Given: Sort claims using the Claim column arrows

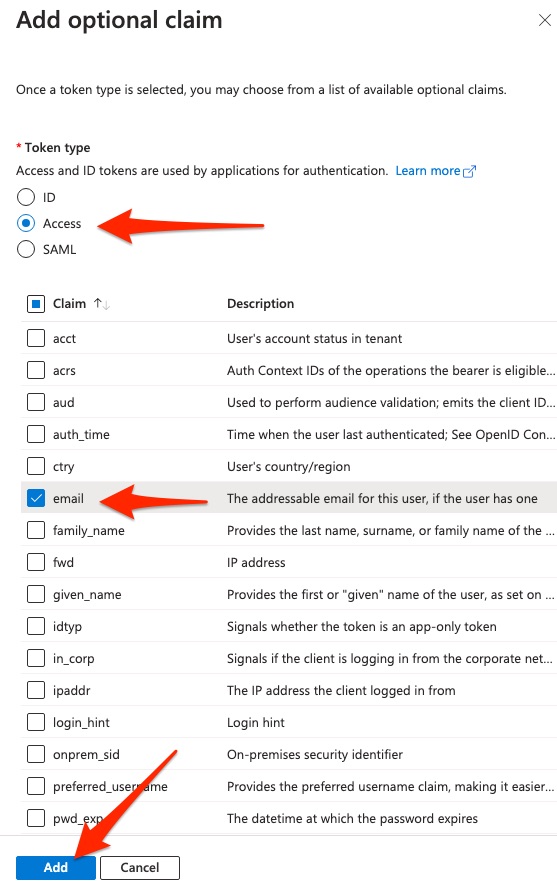Looking at the screenshot, I should pyautogui.click(x=102, y=304).
